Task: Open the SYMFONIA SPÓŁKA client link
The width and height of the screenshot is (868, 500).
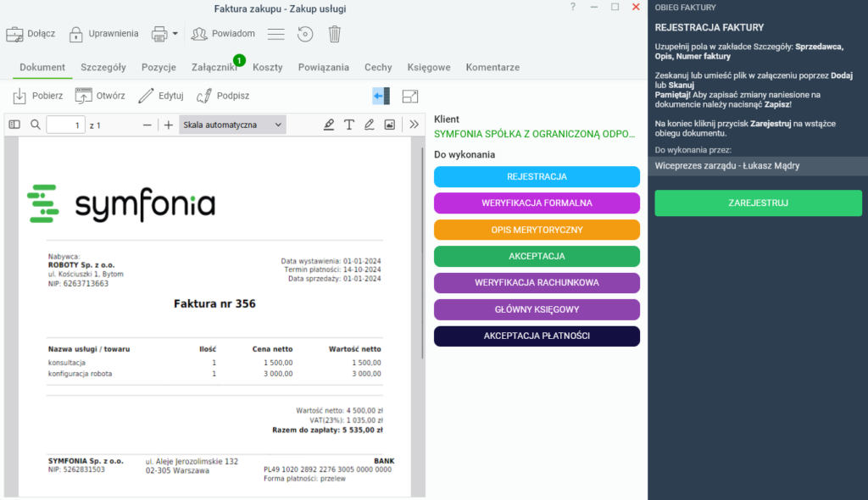Action: click(534, 134)
